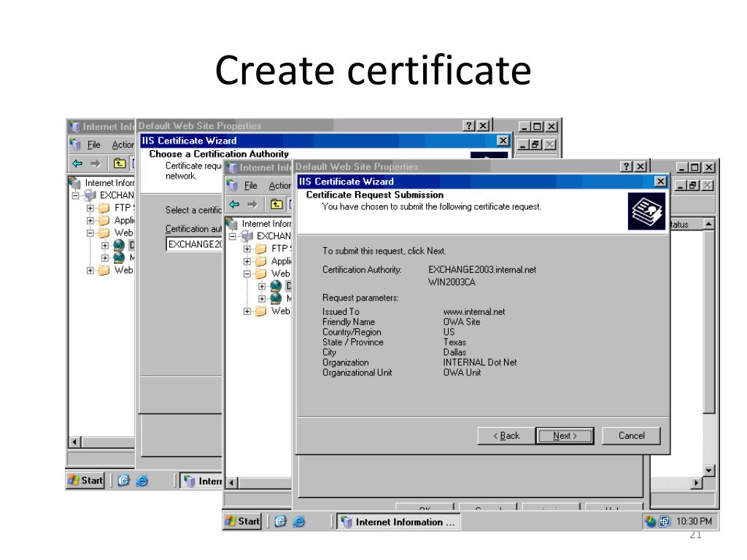Image resolution: width=747 pixels, height=560 pixels.
Task: Open the File menu in the front IIS window
Action: coord(251,186)
